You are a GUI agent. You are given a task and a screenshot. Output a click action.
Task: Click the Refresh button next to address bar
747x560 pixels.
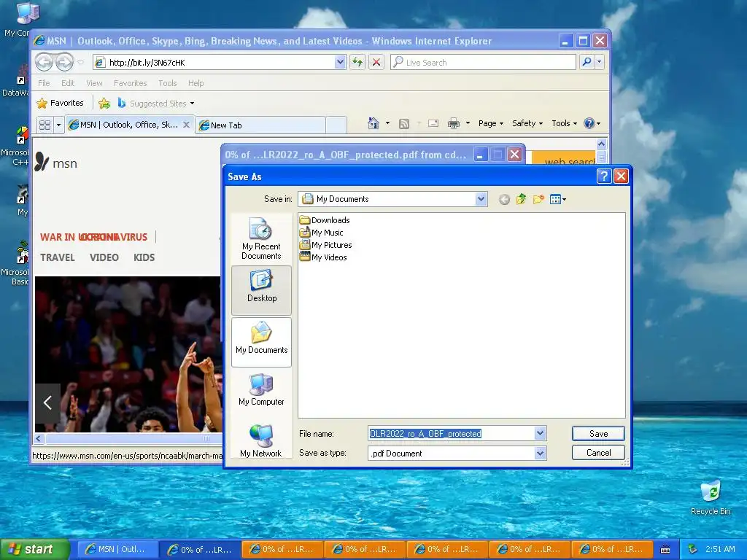[x=357, y=62]
